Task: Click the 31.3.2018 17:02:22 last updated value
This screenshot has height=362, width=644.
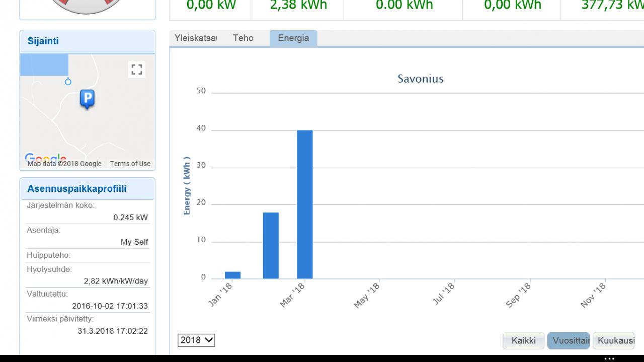Action: [113, 331]
